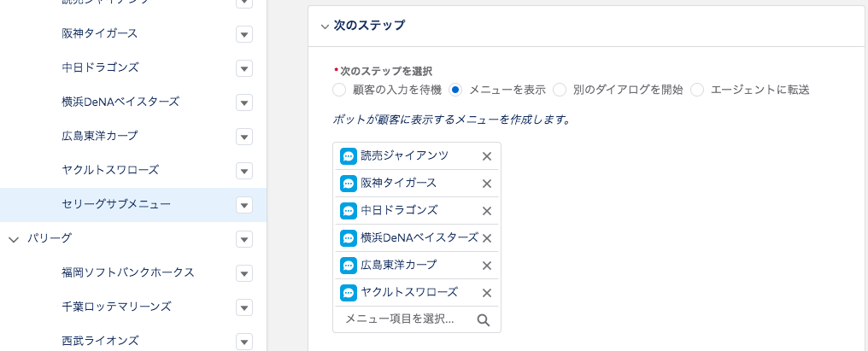
Task: Click the 次のステップを選択 field label
Action: [386, 72]
